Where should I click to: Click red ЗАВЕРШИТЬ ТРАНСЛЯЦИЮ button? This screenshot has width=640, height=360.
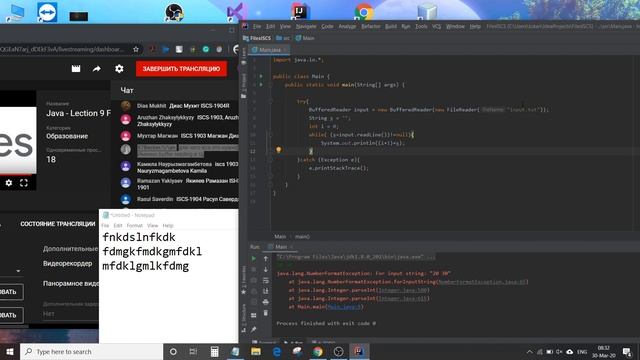click(181, 69)
